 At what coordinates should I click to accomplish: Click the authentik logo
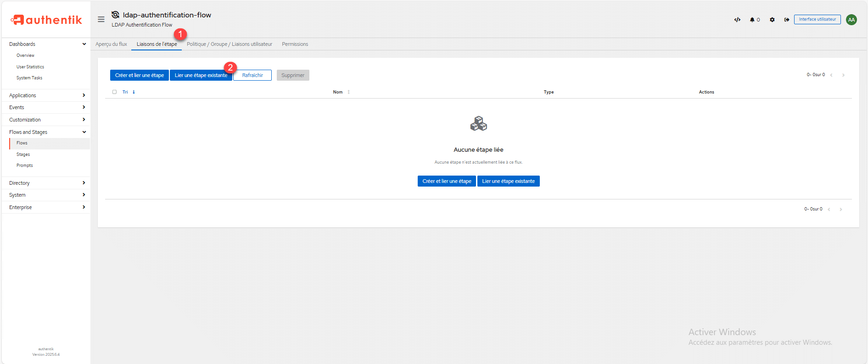click(x=46, y=20)
